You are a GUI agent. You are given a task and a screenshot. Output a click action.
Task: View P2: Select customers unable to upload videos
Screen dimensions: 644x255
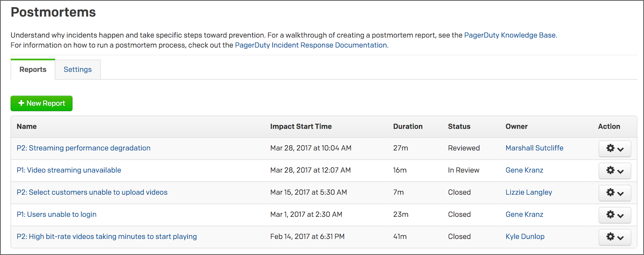pos(92,192)
